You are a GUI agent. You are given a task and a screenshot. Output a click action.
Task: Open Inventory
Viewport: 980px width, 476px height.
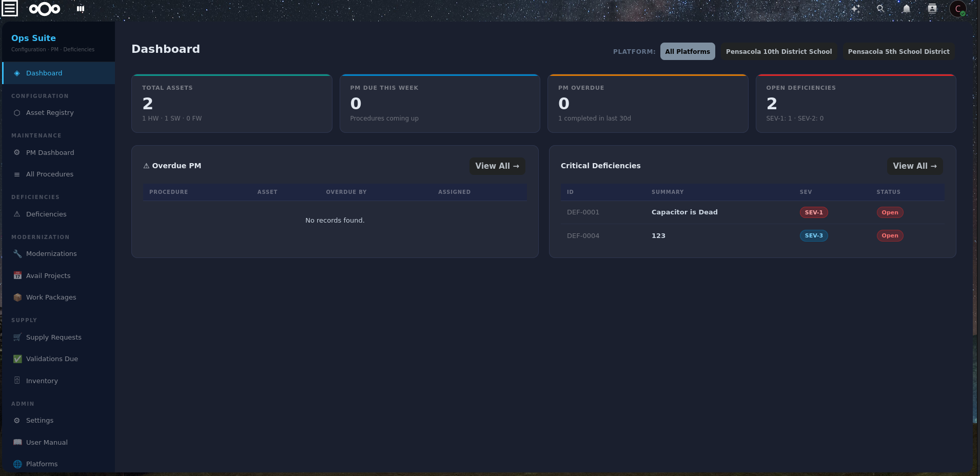[x=58, y=381]
